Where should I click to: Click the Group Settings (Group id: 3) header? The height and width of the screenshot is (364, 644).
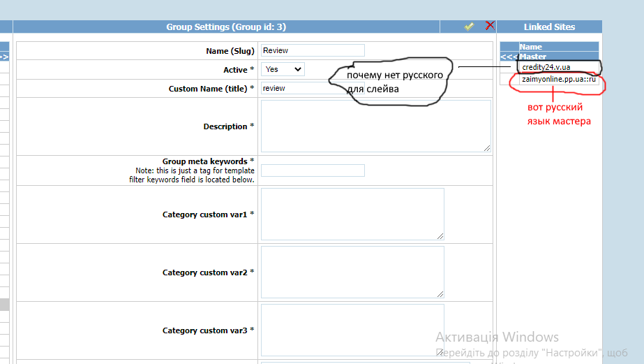pos(226,27)
